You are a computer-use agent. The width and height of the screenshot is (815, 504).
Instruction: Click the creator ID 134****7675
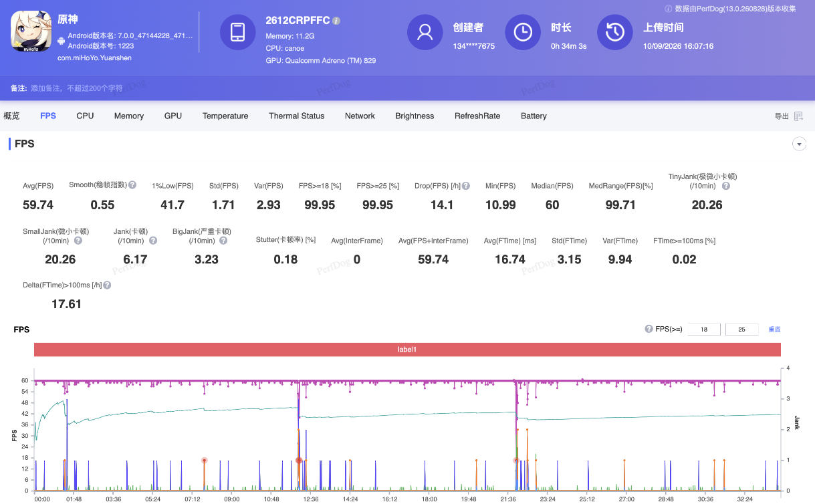[x=474, y=46]
